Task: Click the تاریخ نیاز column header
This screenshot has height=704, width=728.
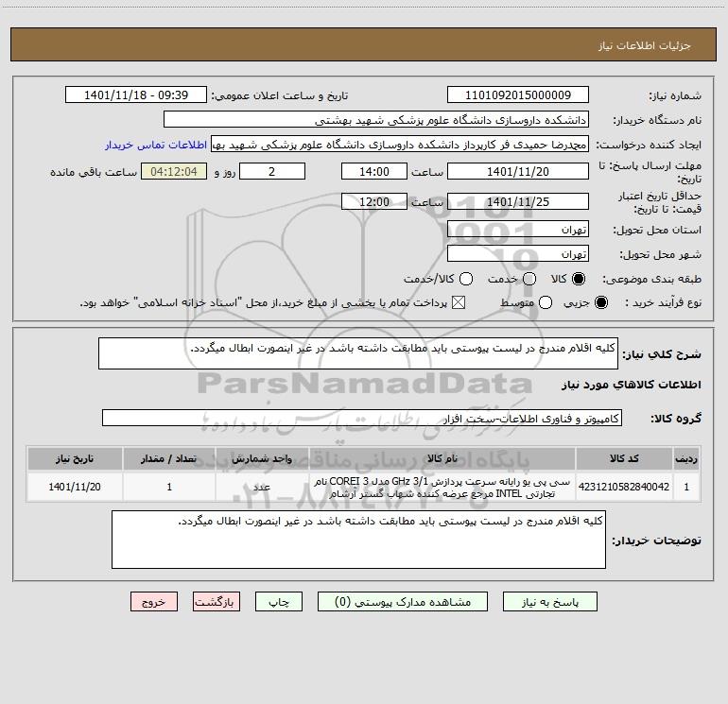Action: click(75, 458)
